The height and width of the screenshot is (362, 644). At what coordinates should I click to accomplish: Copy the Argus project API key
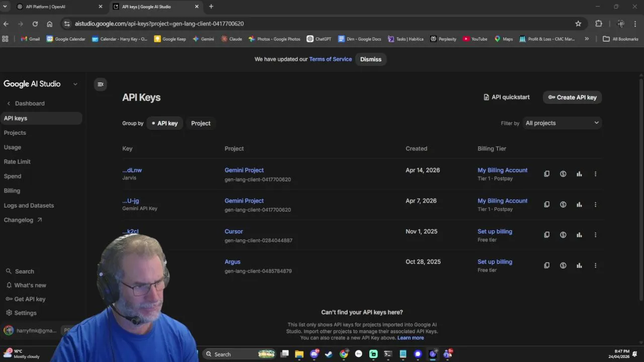547,265
